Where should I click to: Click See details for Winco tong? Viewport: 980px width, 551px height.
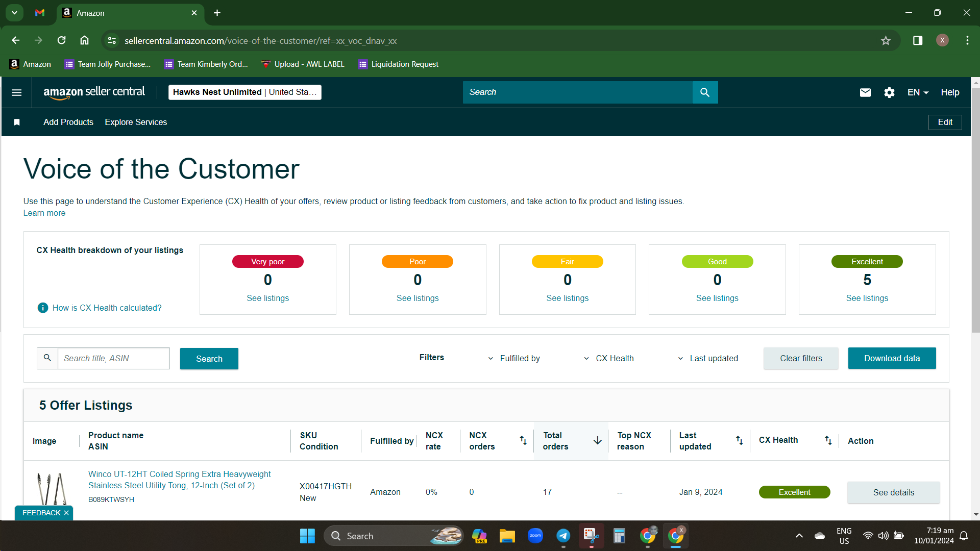(x=893, y=492)
